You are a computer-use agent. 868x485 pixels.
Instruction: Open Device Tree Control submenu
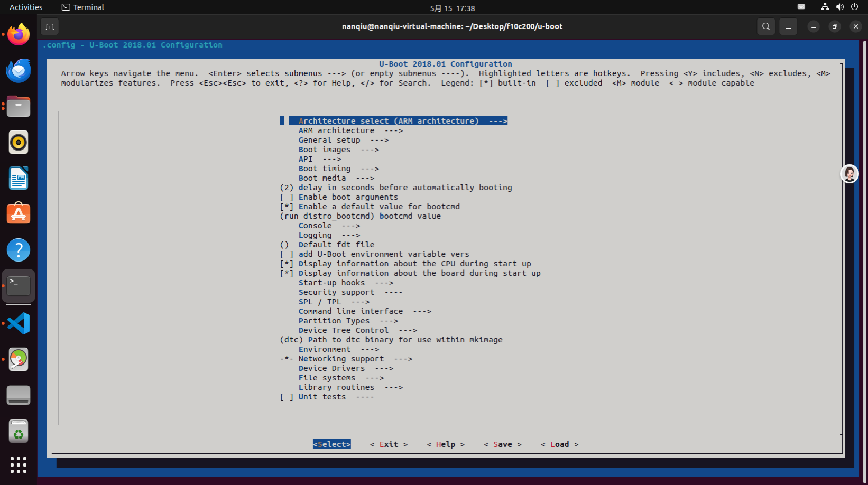tap(358, 330)
